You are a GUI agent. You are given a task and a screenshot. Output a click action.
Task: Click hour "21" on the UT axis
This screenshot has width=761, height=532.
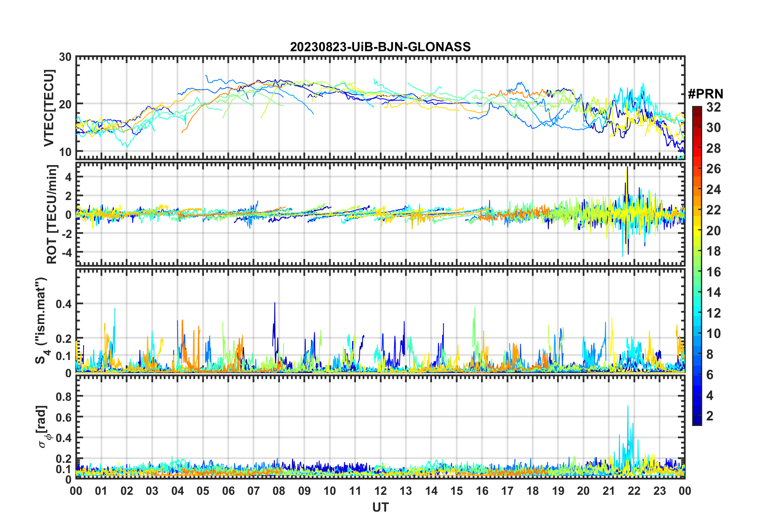[609, 491]
